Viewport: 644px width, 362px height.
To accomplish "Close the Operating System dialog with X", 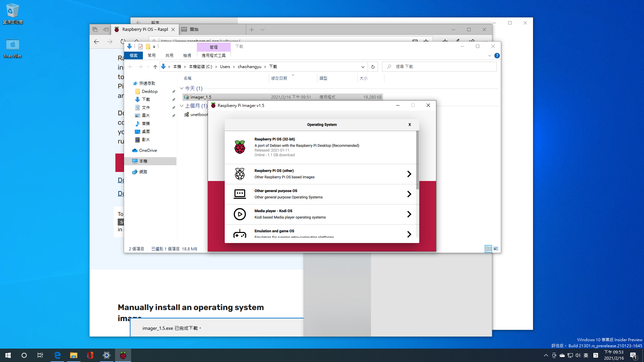I will tap(410, 125).
